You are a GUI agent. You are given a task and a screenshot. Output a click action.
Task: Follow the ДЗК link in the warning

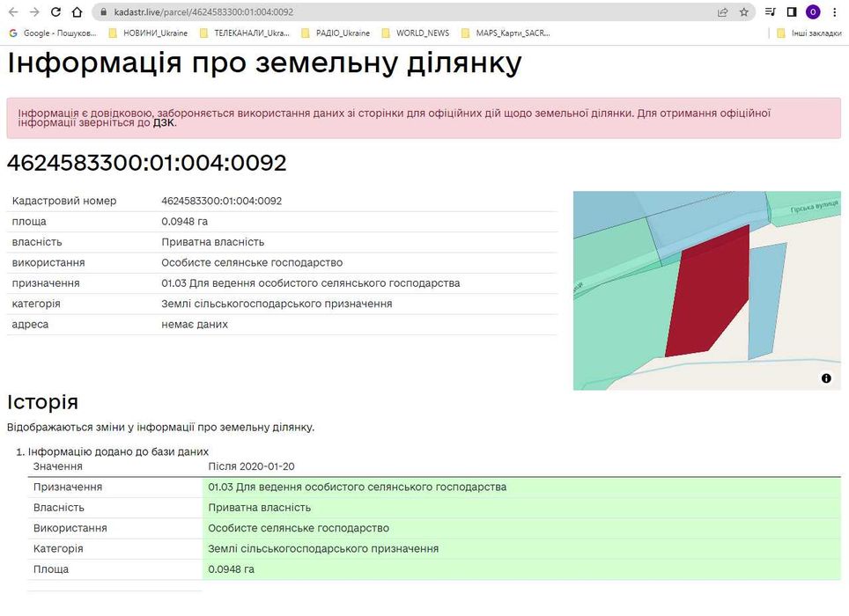[164, 123]
